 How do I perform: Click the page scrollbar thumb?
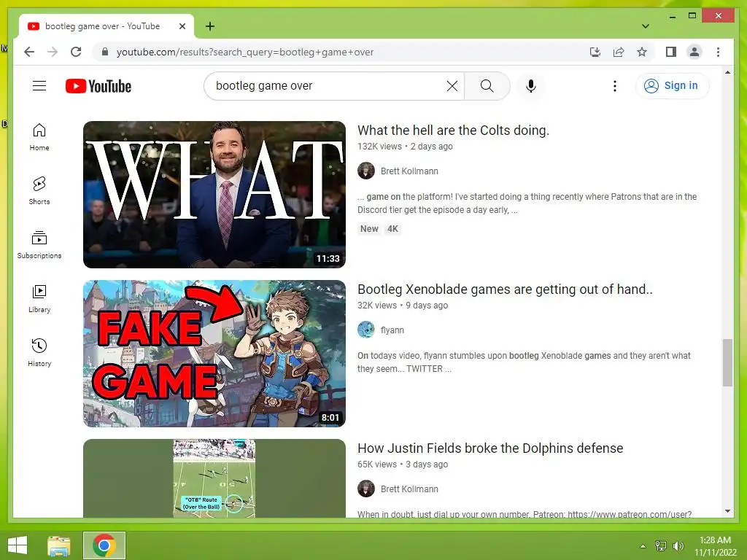727,363
